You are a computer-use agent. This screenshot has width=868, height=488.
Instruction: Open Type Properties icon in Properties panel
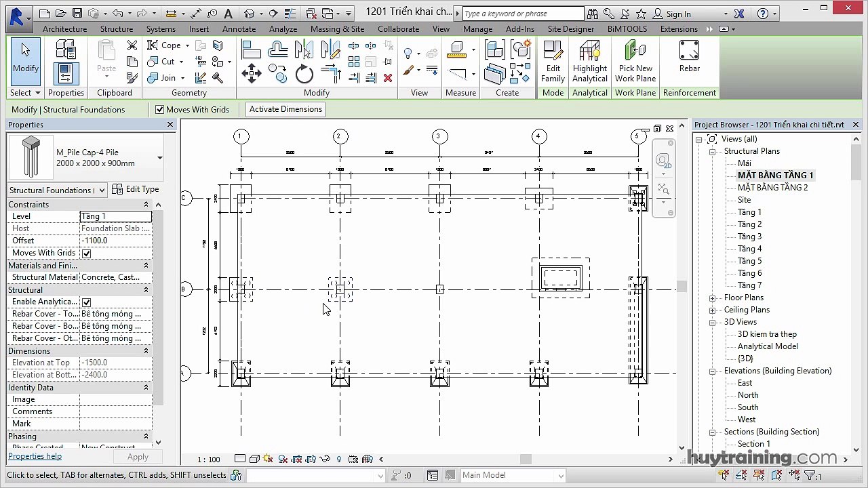coord(66,49)
